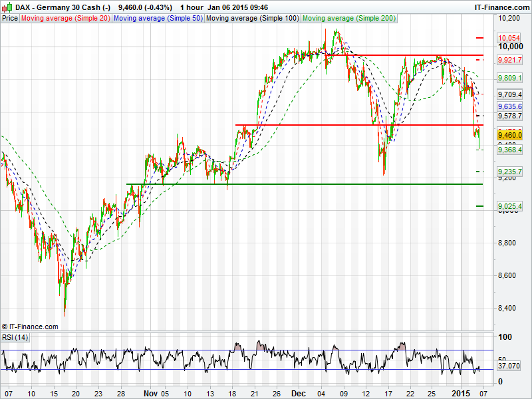The width and height of the screenshot is (532, 399).
Task: Click the 9,709.4 price label
Action: click(x=509, y=94)
